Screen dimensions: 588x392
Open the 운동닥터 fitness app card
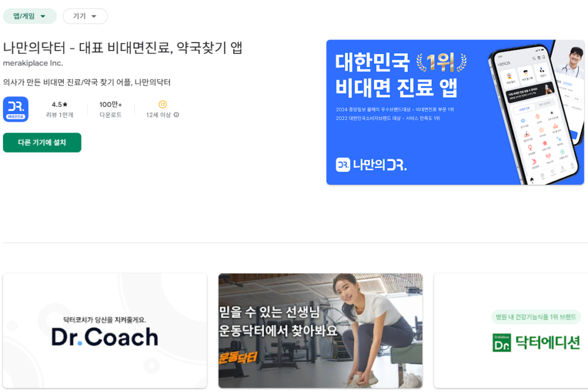320,331
